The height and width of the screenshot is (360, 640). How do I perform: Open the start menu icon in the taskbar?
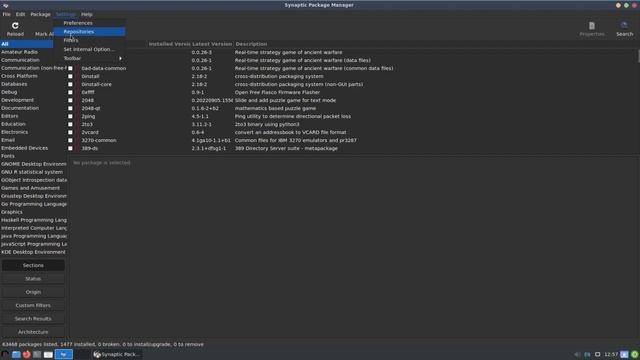pos(5,354)
